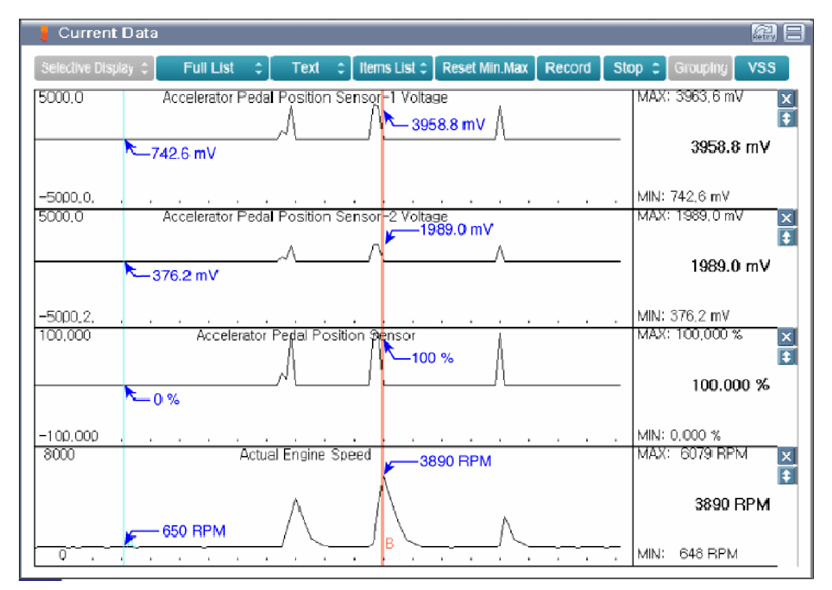Click the window menu icon at top right
832x590 pixels.
(x=794, y=33)
